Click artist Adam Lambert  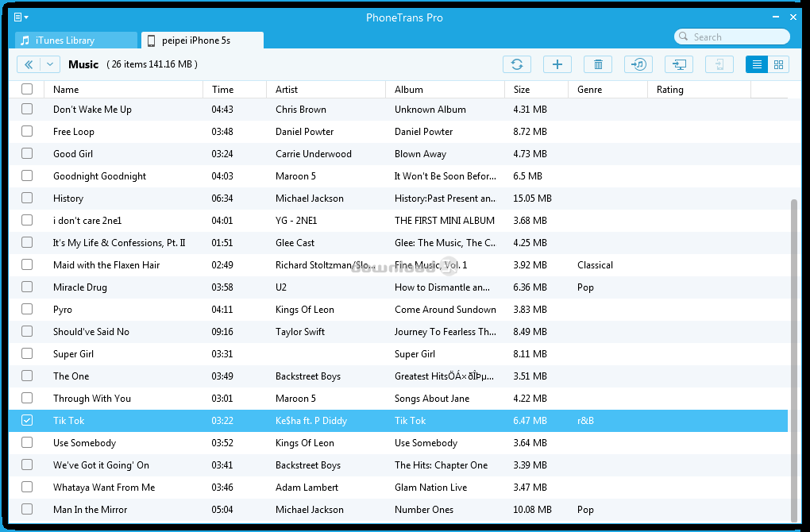point(307,487)
